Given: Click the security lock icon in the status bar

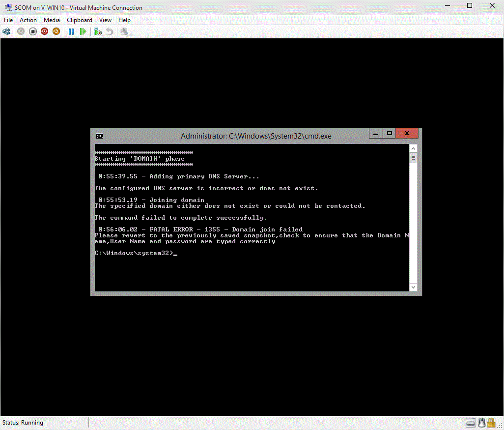Looking at the screenshot, I should click(x=491, y=422).
